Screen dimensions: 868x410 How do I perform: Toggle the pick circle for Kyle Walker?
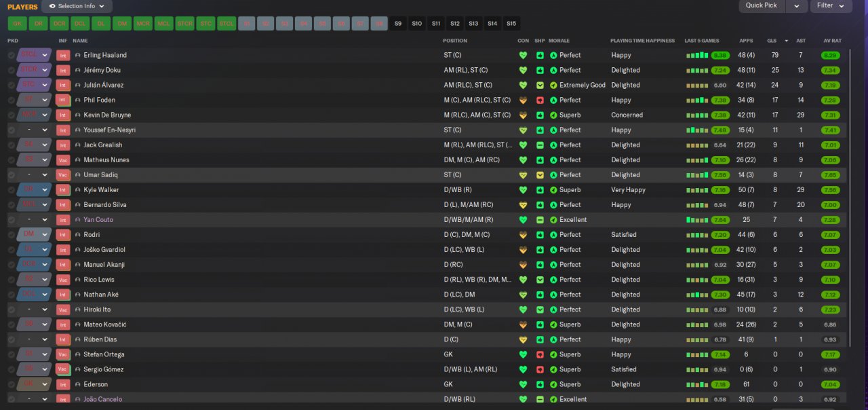[12, 189]
